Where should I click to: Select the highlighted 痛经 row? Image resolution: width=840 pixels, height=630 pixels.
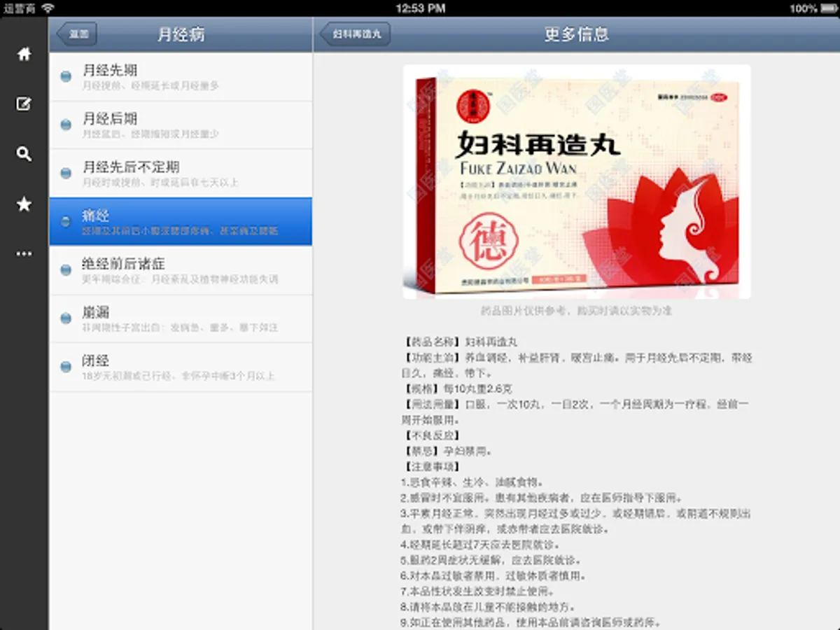[181, 221]
